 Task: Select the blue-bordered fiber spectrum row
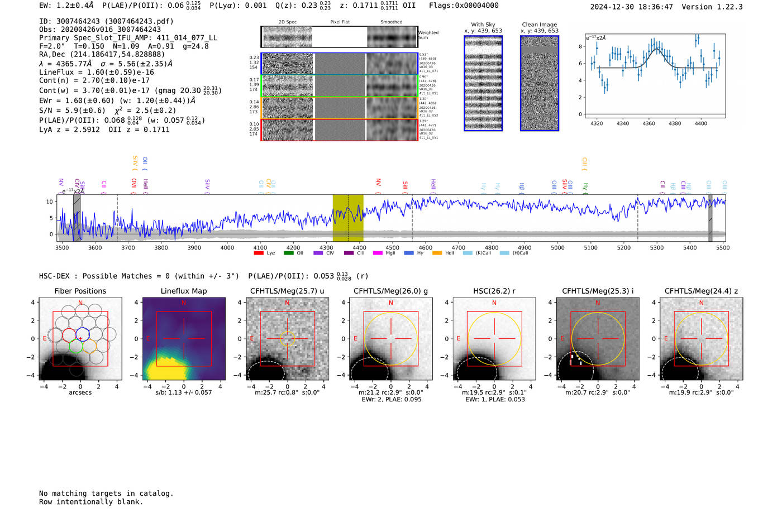click(x=339, y=64)
